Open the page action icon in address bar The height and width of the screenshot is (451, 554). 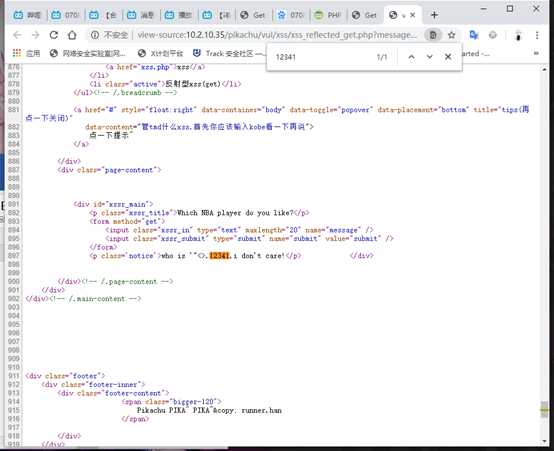[x=433, y=35]
